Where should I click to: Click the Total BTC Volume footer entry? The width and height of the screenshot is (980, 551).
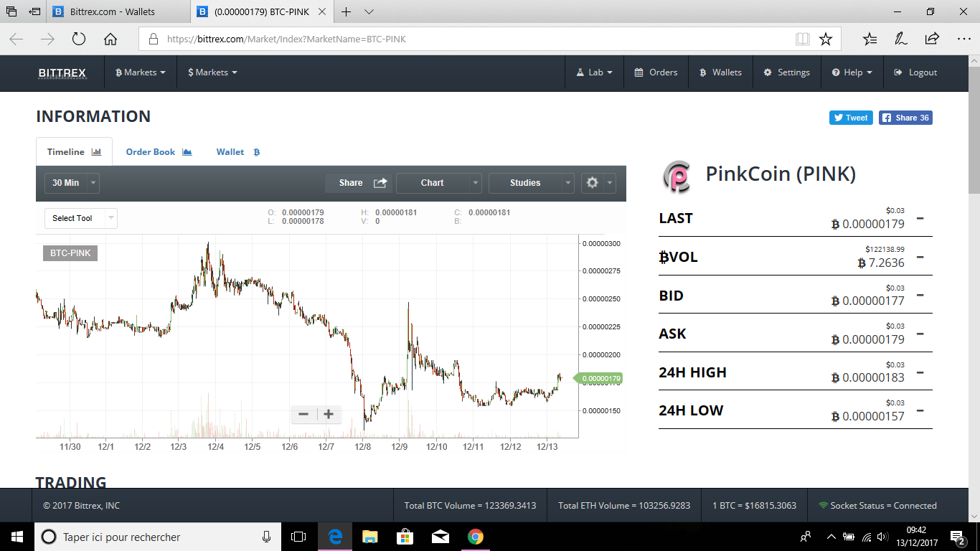click(470, 506)
